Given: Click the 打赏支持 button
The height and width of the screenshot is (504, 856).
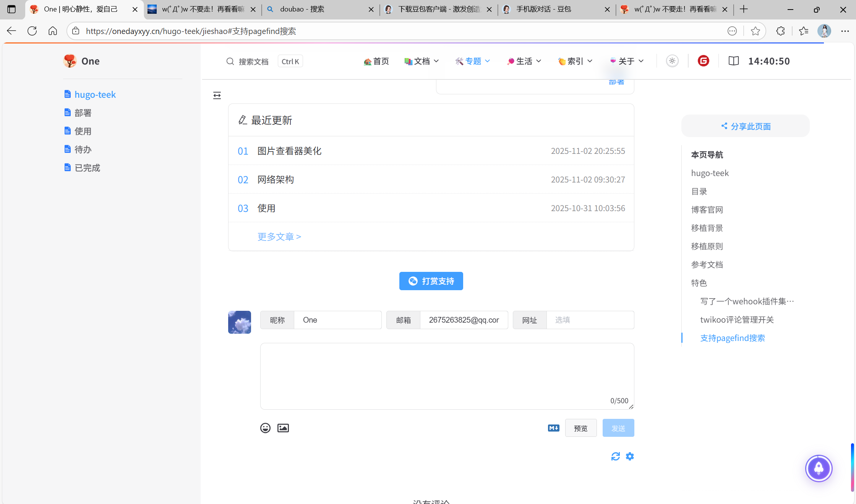Looking at the screenshot, I should (x=431, y=281).
